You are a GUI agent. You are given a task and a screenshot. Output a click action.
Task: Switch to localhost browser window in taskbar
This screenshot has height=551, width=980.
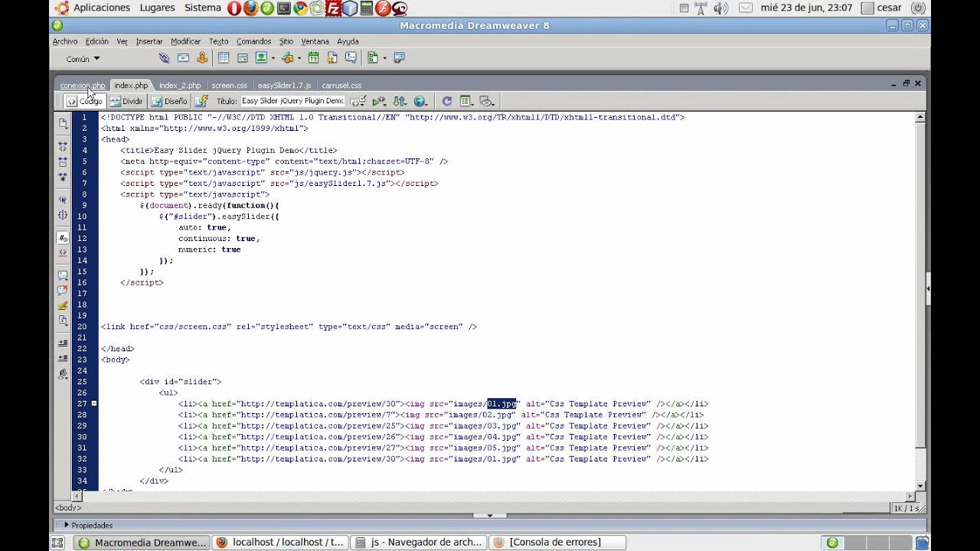point(281,542)
